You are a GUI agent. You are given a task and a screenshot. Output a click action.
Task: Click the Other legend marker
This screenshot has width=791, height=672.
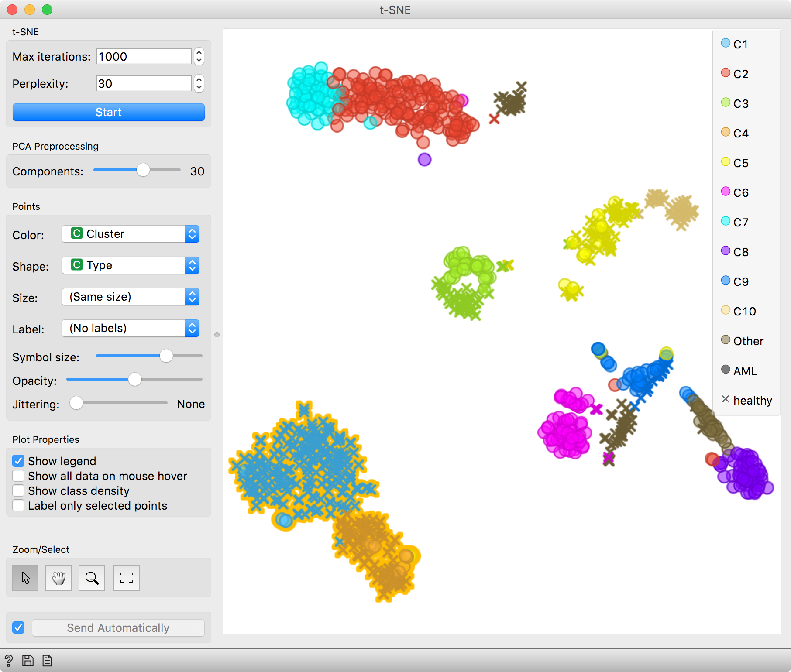pyautogui.click(x=726, y=340)
